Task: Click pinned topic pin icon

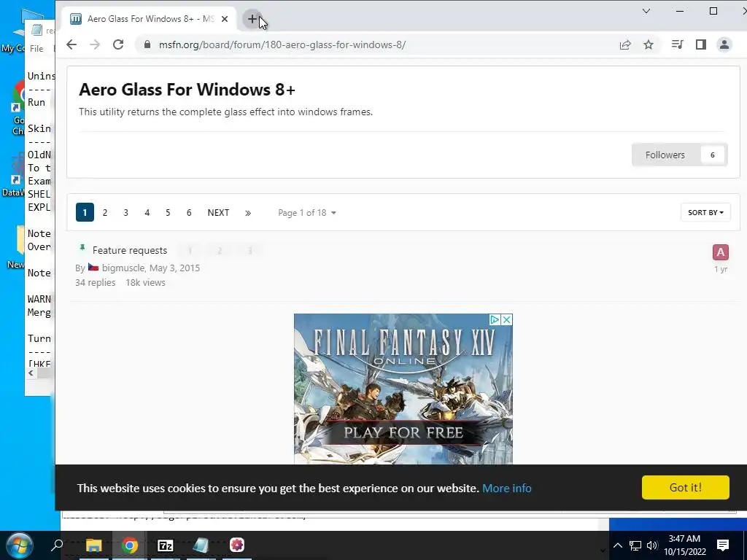Action: pos(82,248)
